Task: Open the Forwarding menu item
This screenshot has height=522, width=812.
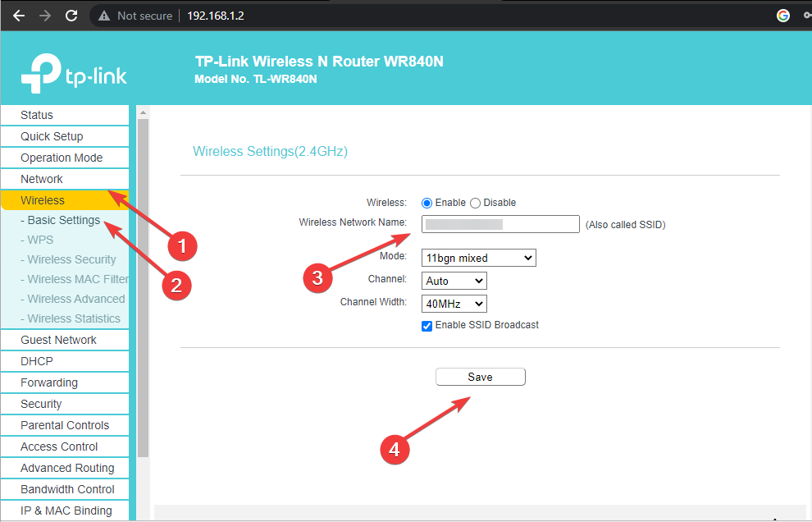Action: pyautogui.click(x=65, y=382)
